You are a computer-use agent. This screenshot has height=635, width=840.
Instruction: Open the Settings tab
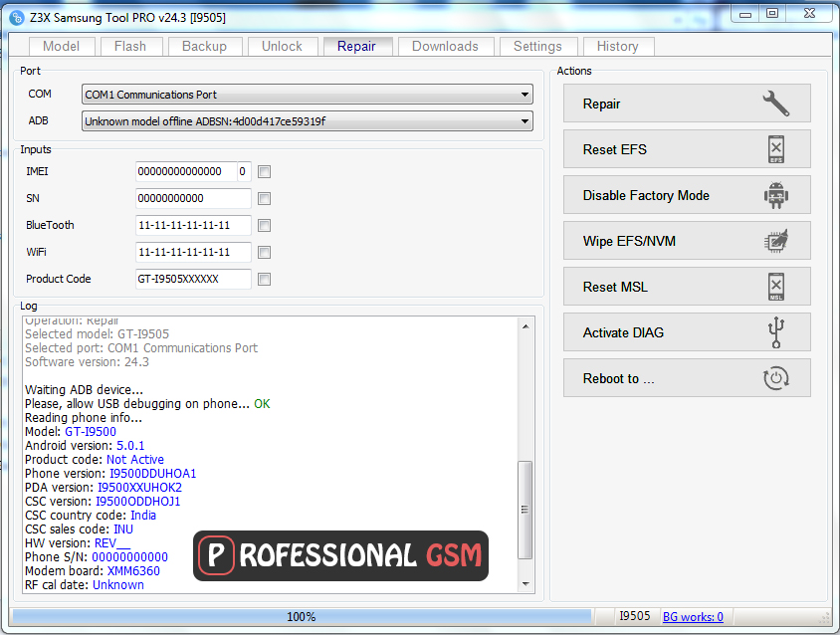point(537,46)
